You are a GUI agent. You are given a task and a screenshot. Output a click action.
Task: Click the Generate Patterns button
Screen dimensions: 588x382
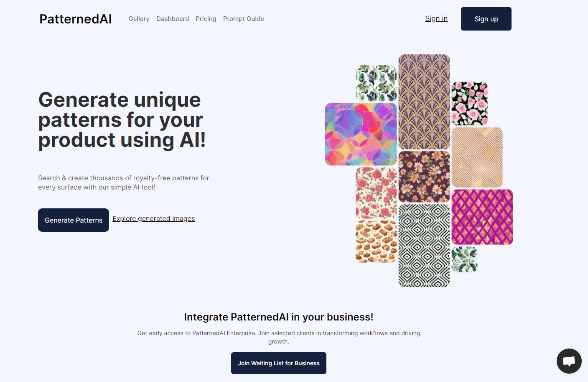click(x=74, y=220)
